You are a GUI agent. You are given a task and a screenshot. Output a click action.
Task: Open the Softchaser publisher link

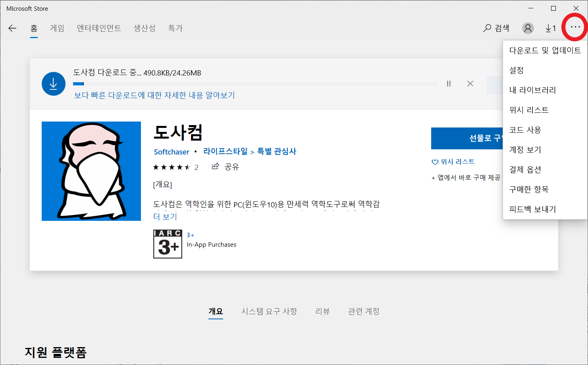[x=172, y=152]
